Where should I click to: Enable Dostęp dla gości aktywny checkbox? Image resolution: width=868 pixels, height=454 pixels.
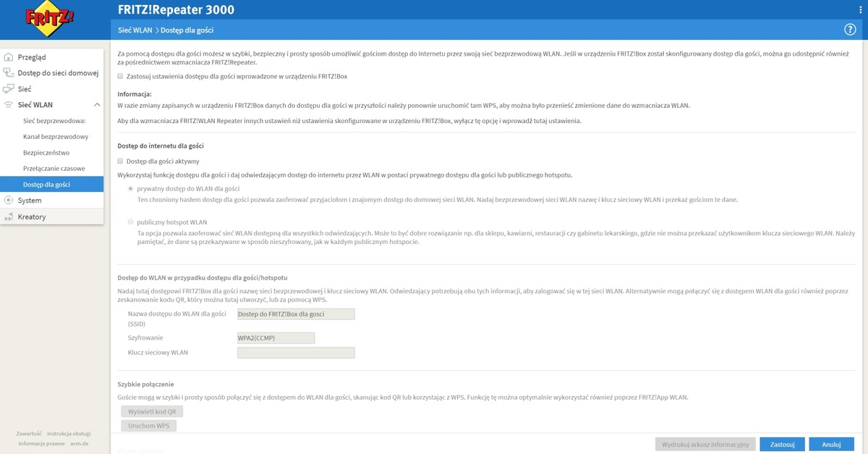click(121, 161)
